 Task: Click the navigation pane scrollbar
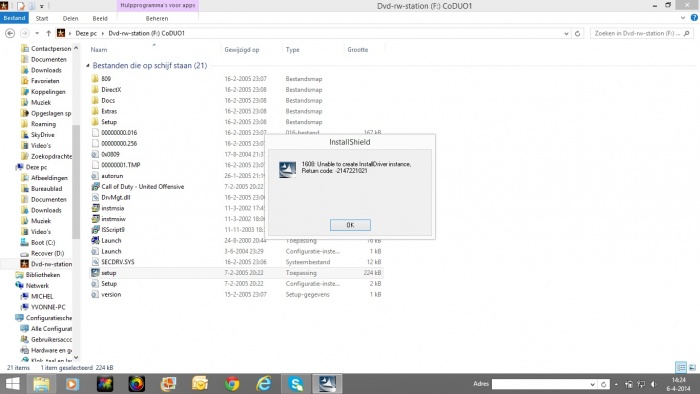pos(76,182)
